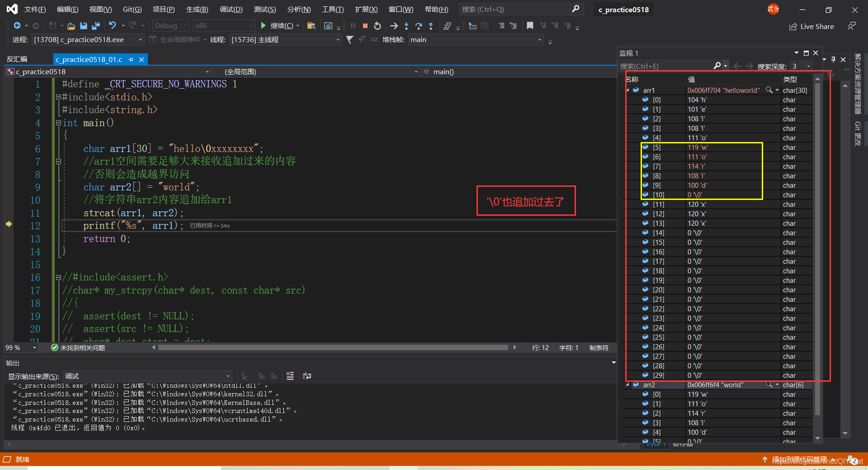
Task: Continue execution with 继续(C)
Action: (x=277, y=26)
